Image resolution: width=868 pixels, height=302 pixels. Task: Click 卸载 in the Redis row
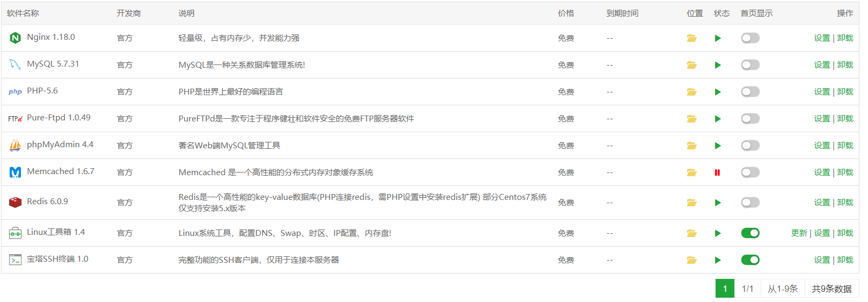845,203
